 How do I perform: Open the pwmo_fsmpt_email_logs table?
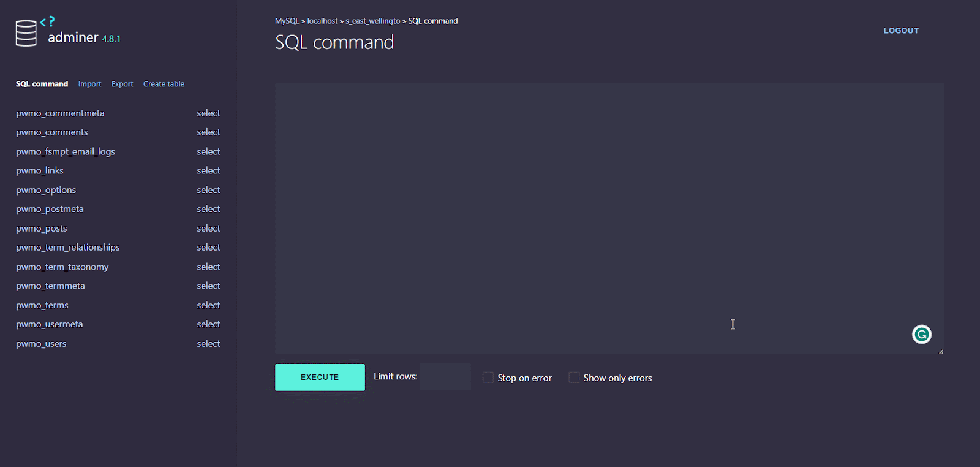(x=66, y=151)
